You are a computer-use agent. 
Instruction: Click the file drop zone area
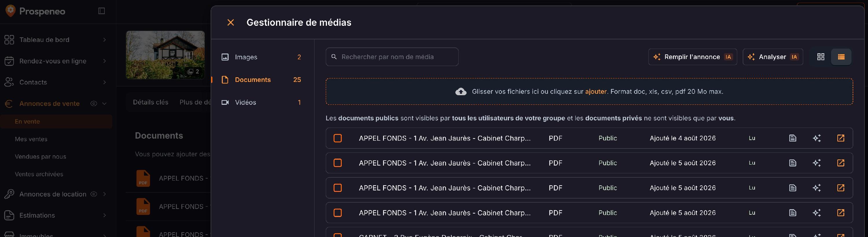[x=589, y=92]
